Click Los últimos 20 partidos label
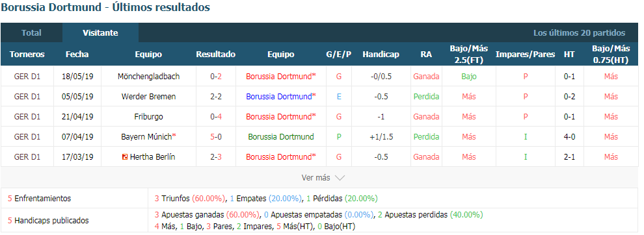Screen dimensions: 644x235 pyautogui.click(x=579, y=33)
